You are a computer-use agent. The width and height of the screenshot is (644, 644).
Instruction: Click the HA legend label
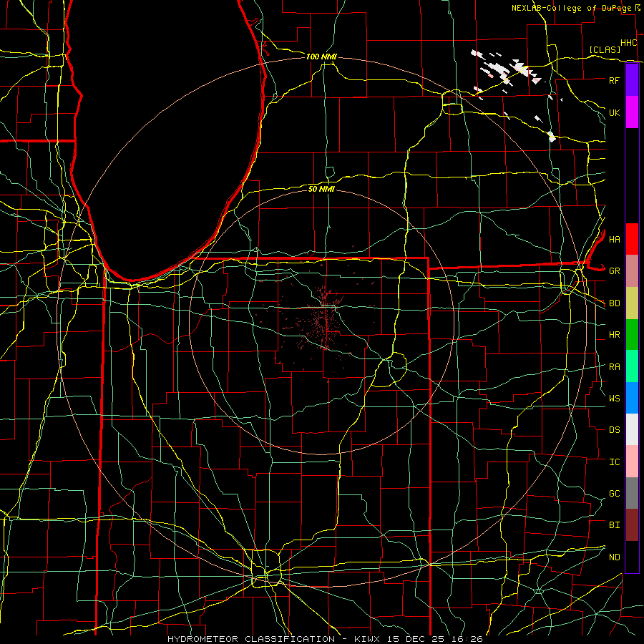[614, 239]
